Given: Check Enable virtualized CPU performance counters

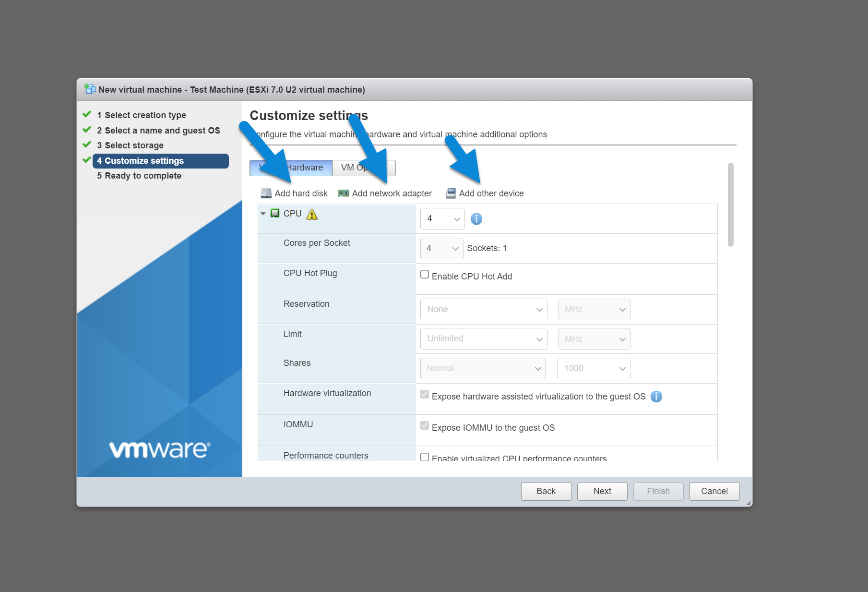Looking at the screenshot, I should click(x=424, y=457).
